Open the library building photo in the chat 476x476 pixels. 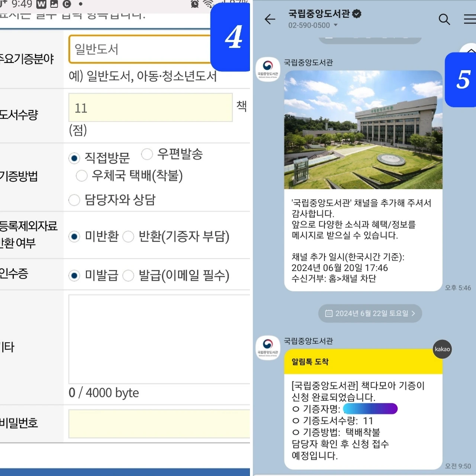click(x=363, y=130)
